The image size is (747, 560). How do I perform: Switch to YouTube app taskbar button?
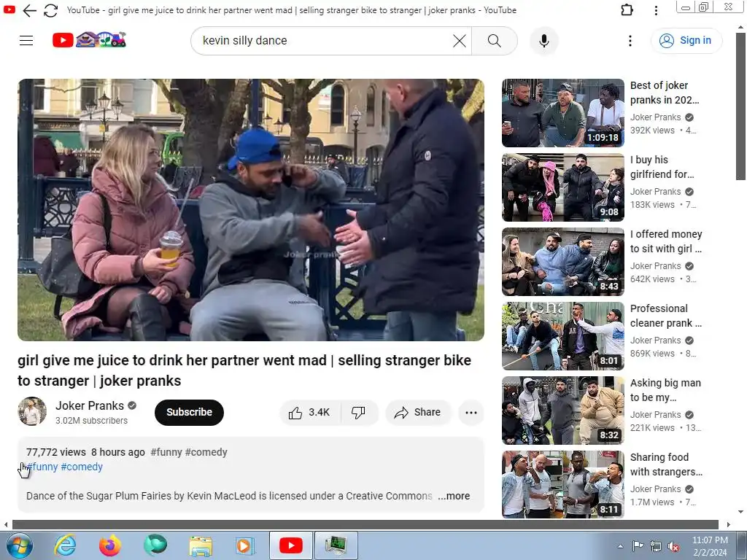point(290,545)
